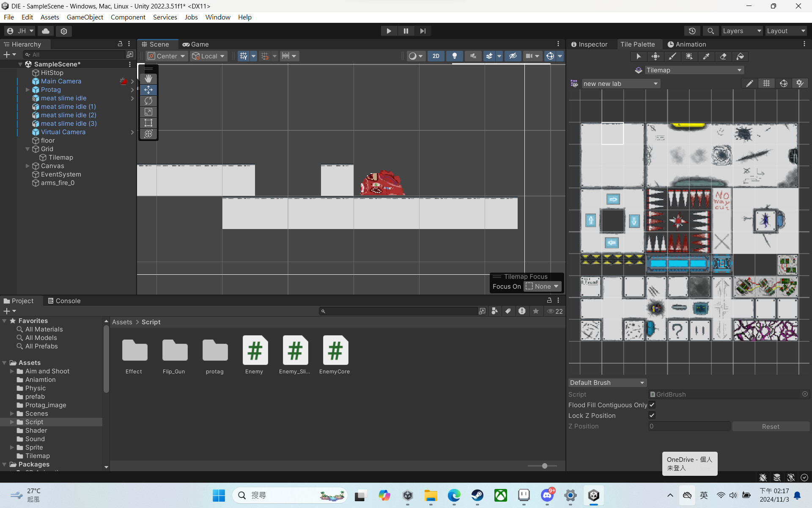
Task: Select the eraser tool in Tile Palette
Action: [723, 56]
